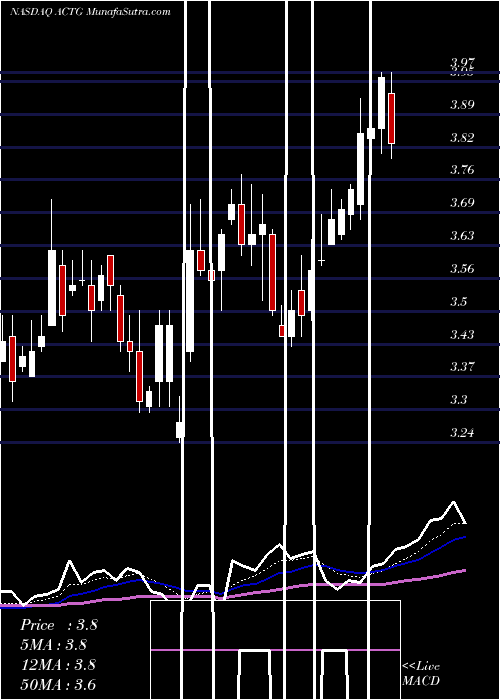500x700 pixels.
Task: Click the 3.89 price axis label
Action: tap(462, 105)
